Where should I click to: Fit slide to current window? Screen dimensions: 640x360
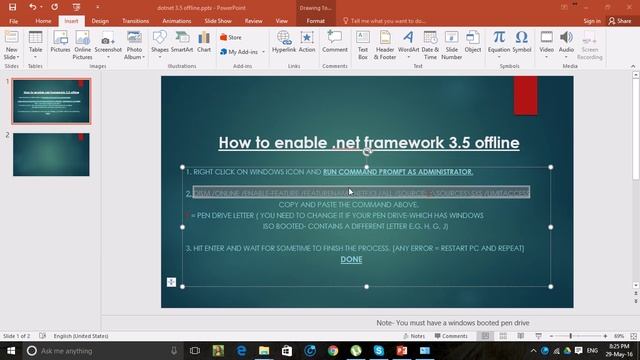[x=633, y=336]
